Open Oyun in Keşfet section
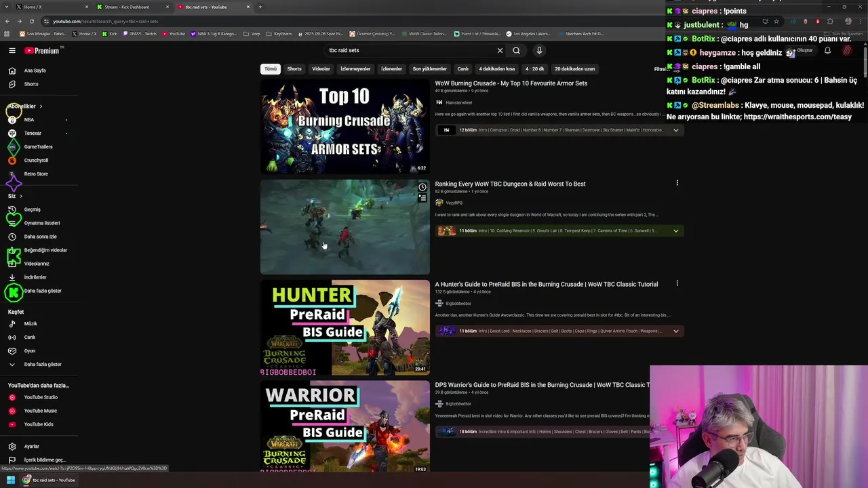This screenshot has height=488, width=868. (x=30, y=351)
